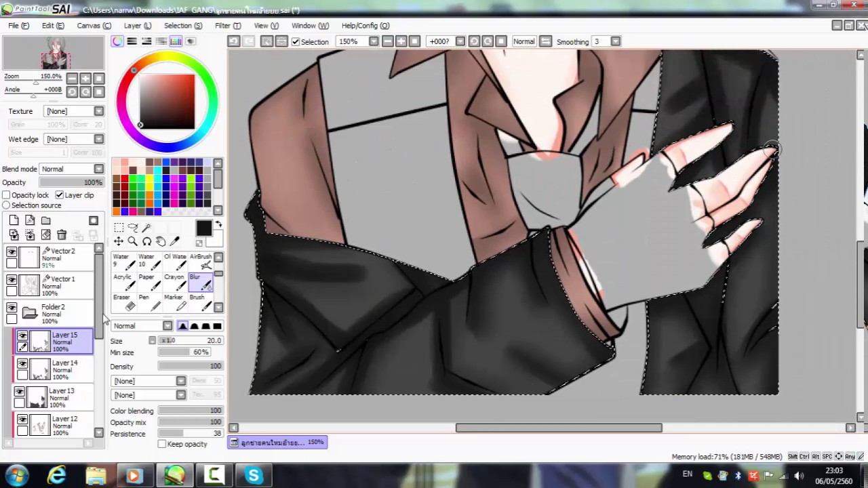Adjust the layer Opacity slider
The image size is (868, 488).
point(71,182)
